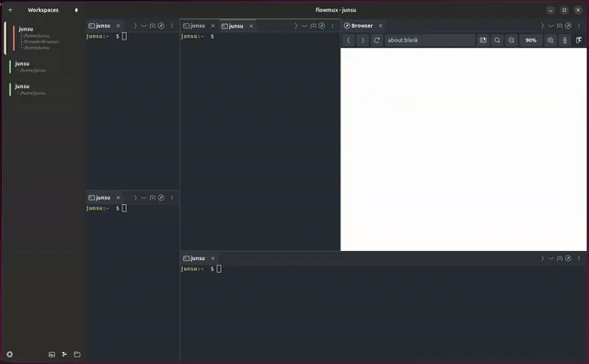Close junsu tab of lower-left terminal pane
Image resolution: width=589 pixels, height=364 pixels.
119,198
